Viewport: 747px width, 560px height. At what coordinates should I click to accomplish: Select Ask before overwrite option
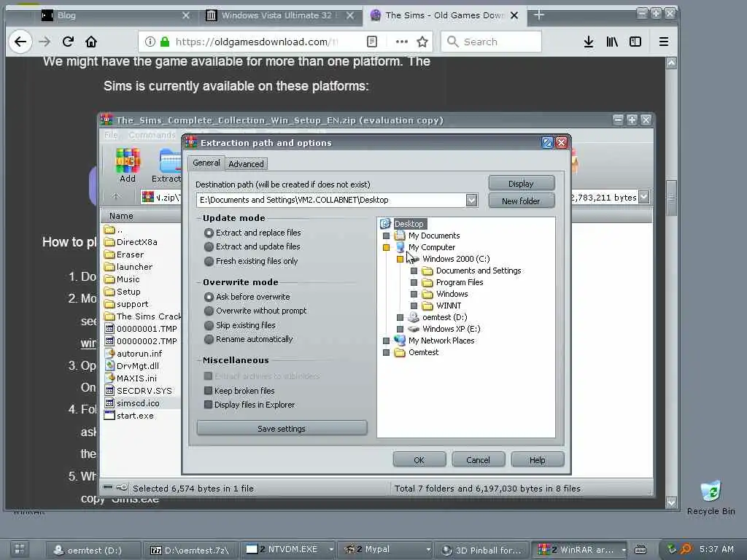pos(247,297)
